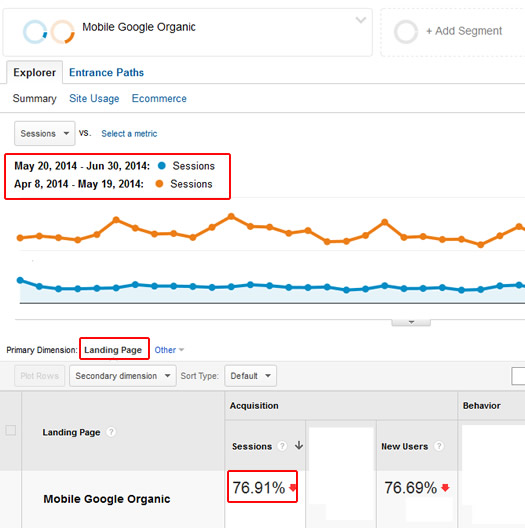Expand the Mobile Google Organic segment chevron

pos(361,20)
